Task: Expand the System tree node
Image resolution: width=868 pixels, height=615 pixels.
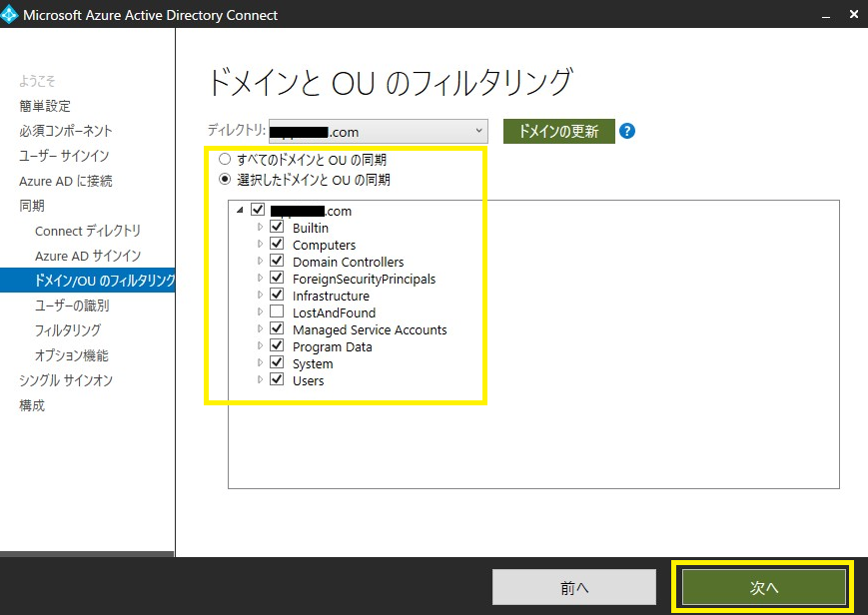Action: click(x=260, y=363)
